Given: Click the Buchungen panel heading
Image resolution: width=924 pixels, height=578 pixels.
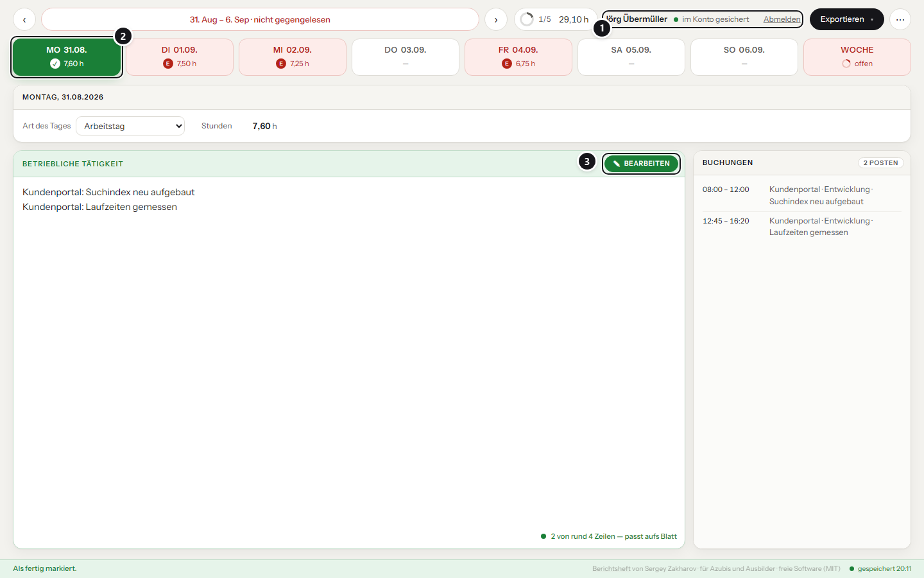Looking at the screenshot, I should [x=728, y=162].
